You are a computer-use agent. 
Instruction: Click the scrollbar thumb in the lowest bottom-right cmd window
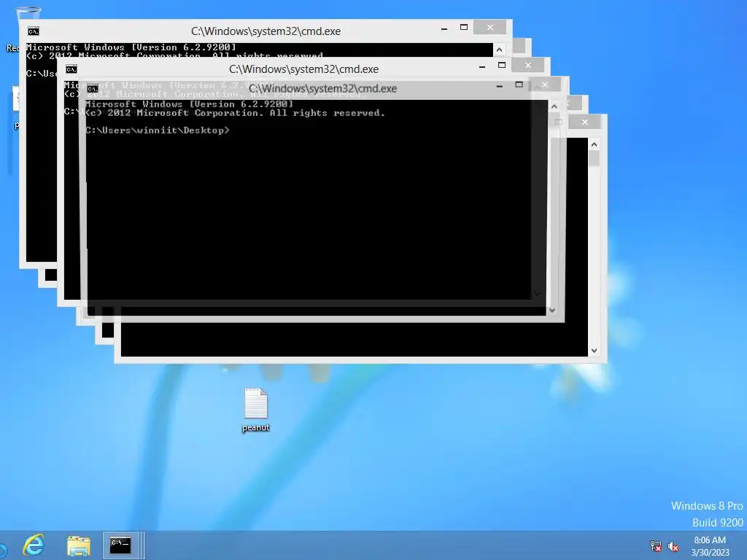pyautogui.click(x=594, y=158)
